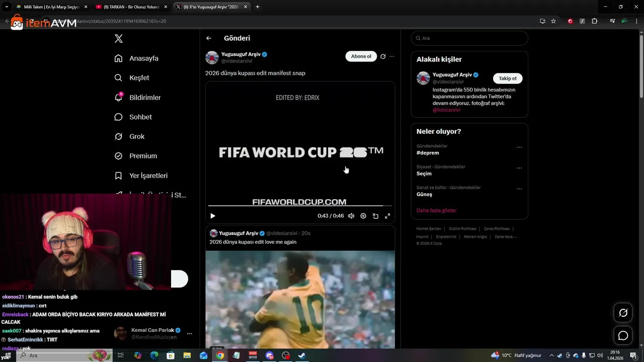Click Ara search box on X
The image size is (644, 362).
click(x=469, y=38)
